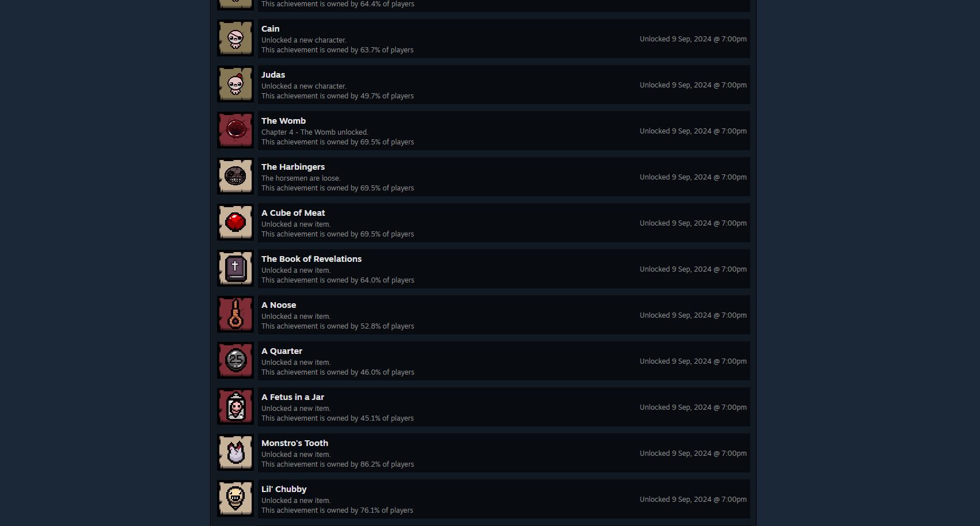Click The Harbingers description 'The horsemen are loose.'
This screenshot has width=980, height=526.
click(x=301, y=178)
